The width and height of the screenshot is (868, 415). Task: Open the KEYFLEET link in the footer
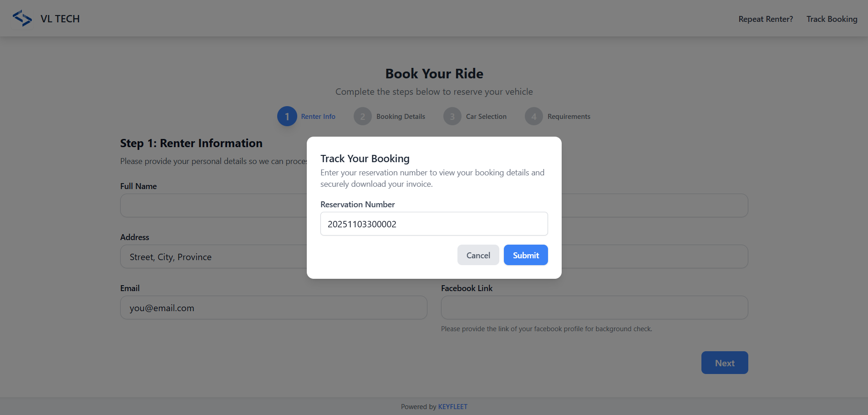click(452, 407)
